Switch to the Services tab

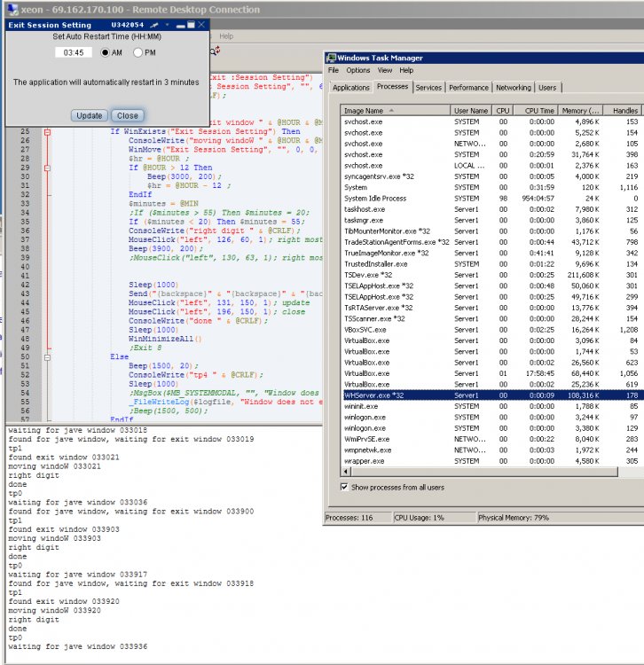tap(428, 88)
